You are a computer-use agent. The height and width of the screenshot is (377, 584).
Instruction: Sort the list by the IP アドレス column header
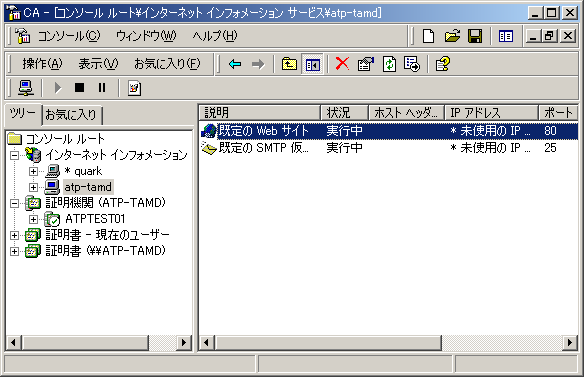click(x=491, y=112)
